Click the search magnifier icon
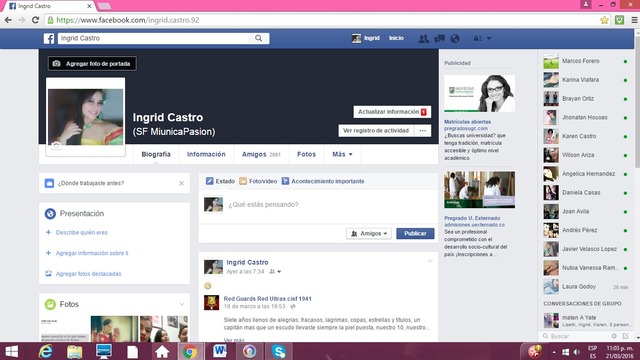Image resolution: width=640 pixels, height=360 pixels. 258,38
